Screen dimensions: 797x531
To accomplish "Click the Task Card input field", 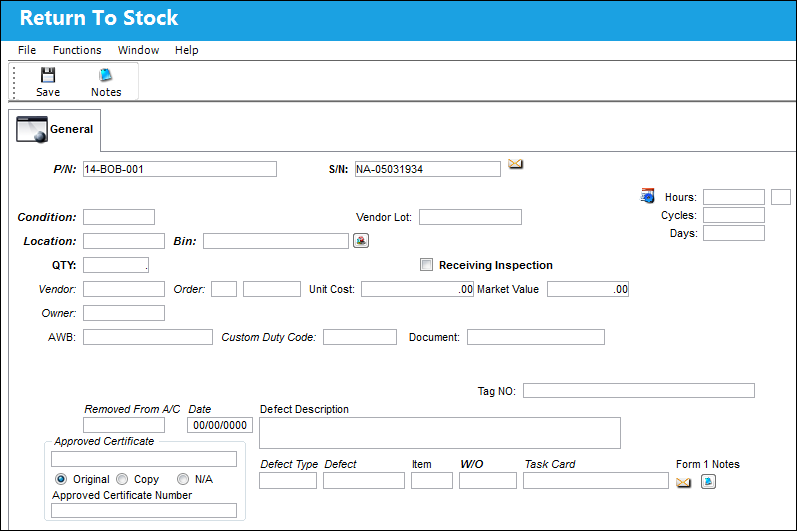I will (x=596, y=481).
